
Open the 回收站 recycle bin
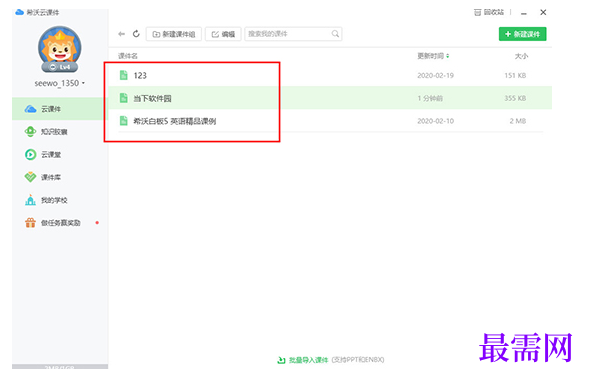pyautogui.click(x=489, y=12)
